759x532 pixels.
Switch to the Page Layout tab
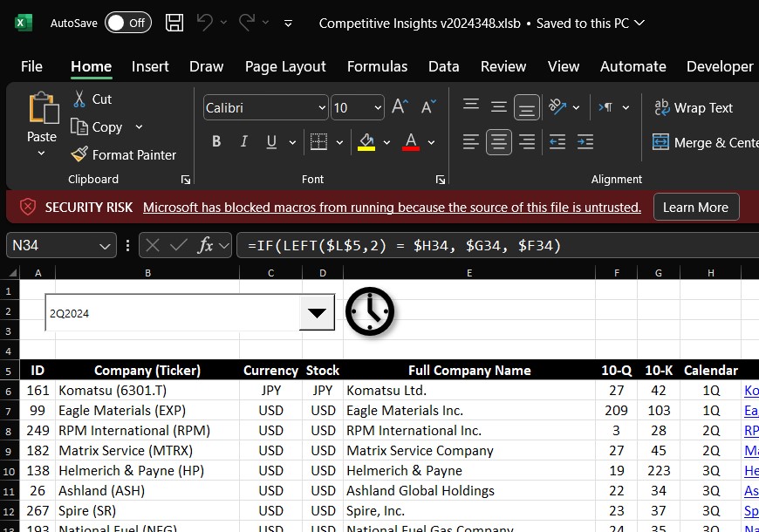tap(285, 66)
